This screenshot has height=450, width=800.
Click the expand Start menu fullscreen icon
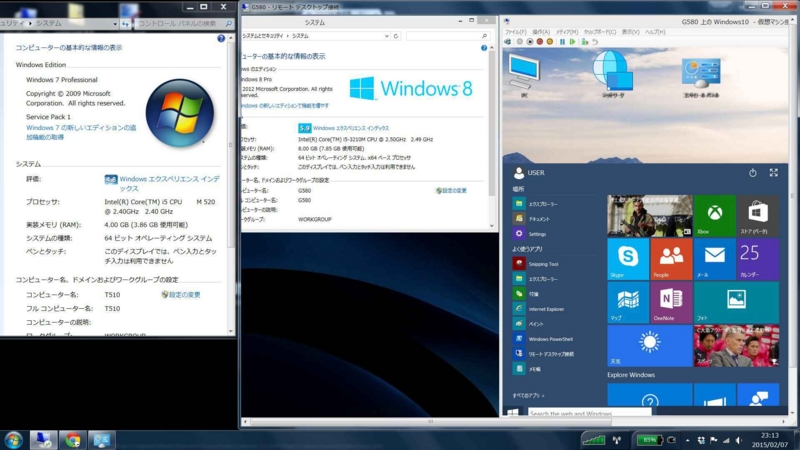773,173
